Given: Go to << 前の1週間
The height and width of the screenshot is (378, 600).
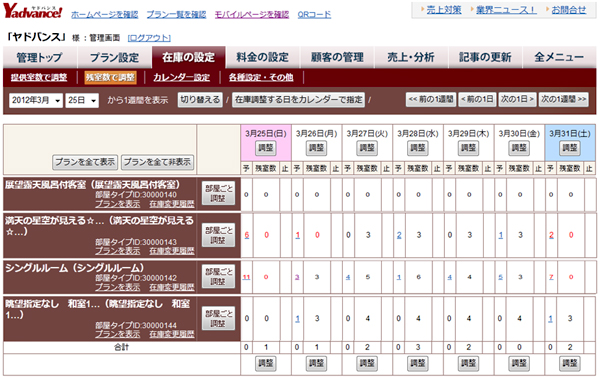Looking at the screenshot, I should (x=431, y=99).
